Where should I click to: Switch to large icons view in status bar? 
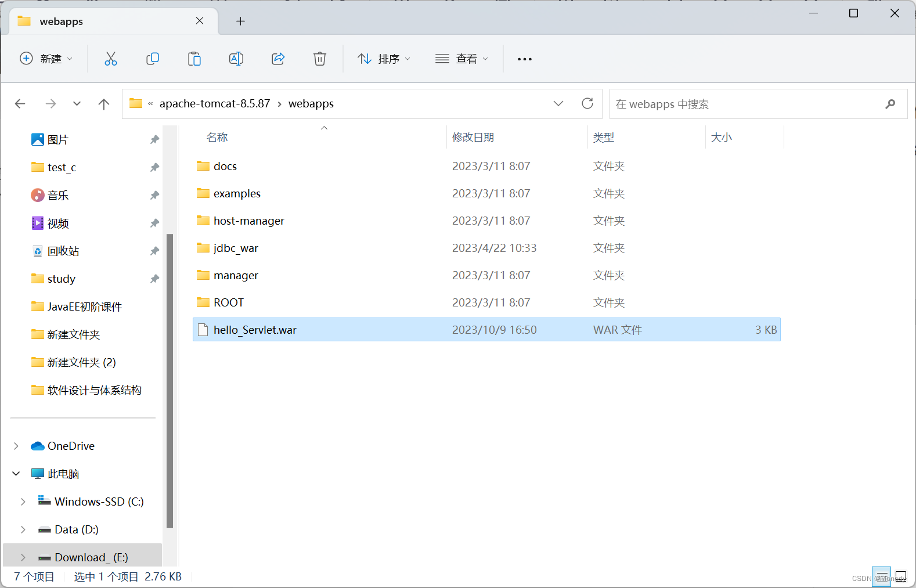(x=901, y=576)
